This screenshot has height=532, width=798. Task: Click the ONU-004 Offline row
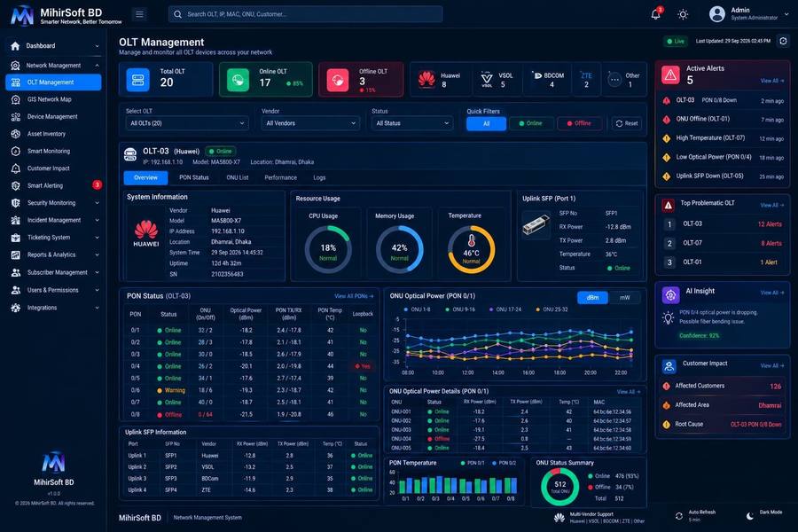pyautogui.click(x=513, y=439)
